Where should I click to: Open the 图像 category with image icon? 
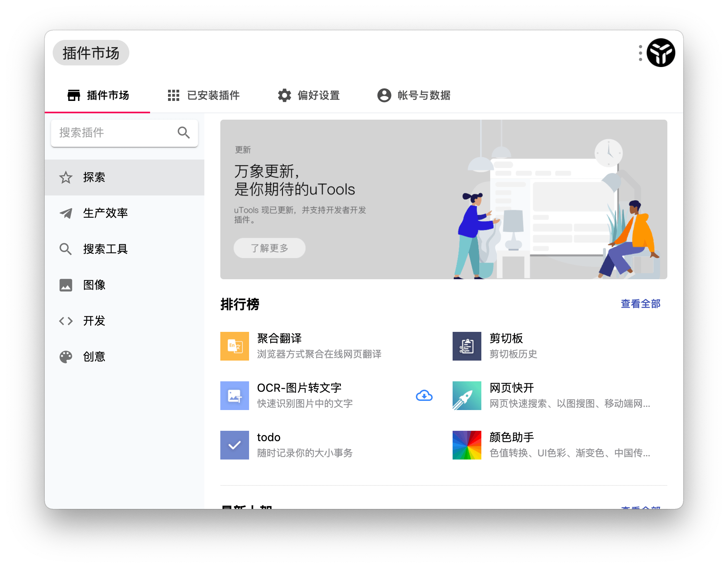(65, 285)
